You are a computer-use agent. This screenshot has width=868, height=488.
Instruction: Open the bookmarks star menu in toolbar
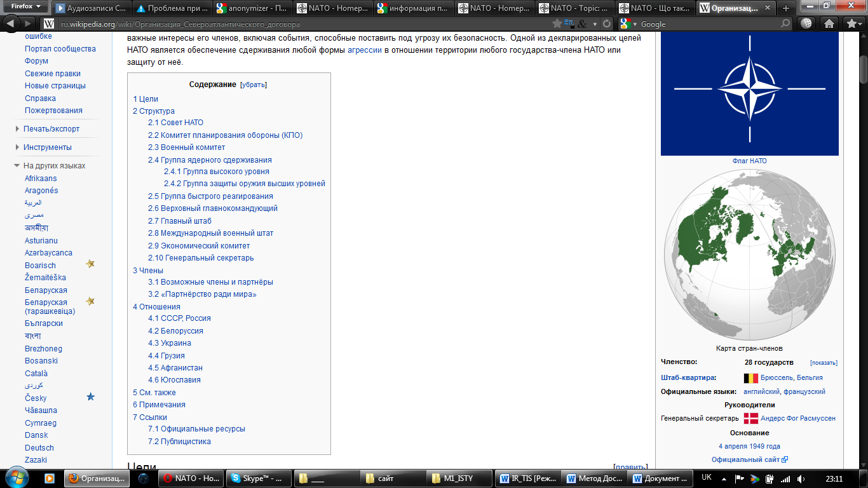(854, 24)
